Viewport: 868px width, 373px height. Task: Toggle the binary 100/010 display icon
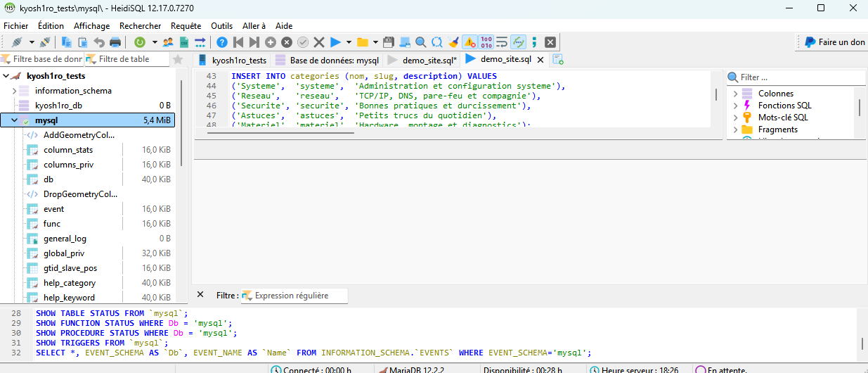coord(486,42)
